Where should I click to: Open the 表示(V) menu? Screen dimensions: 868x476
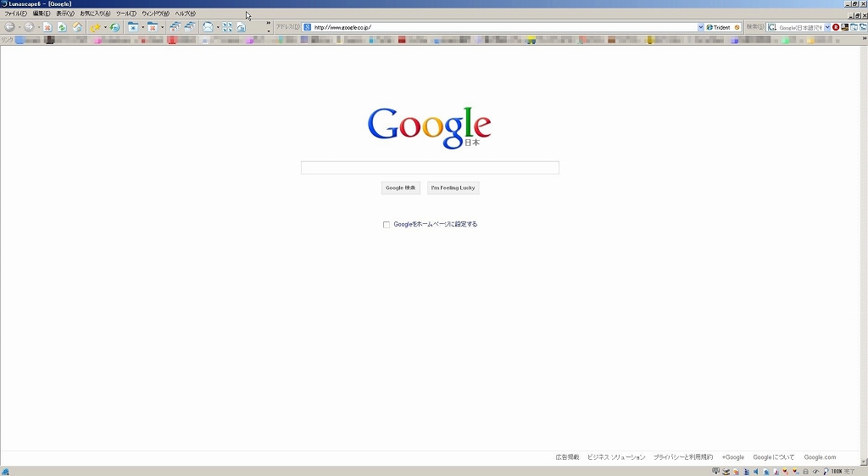64,14
